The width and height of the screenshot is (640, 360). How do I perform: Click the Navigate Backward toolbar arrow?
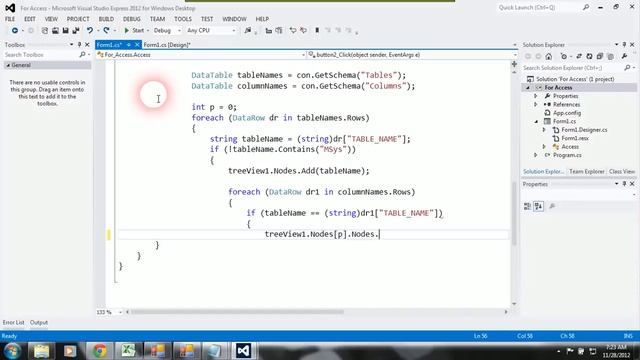pyautogui.click(x=15, y=31)
